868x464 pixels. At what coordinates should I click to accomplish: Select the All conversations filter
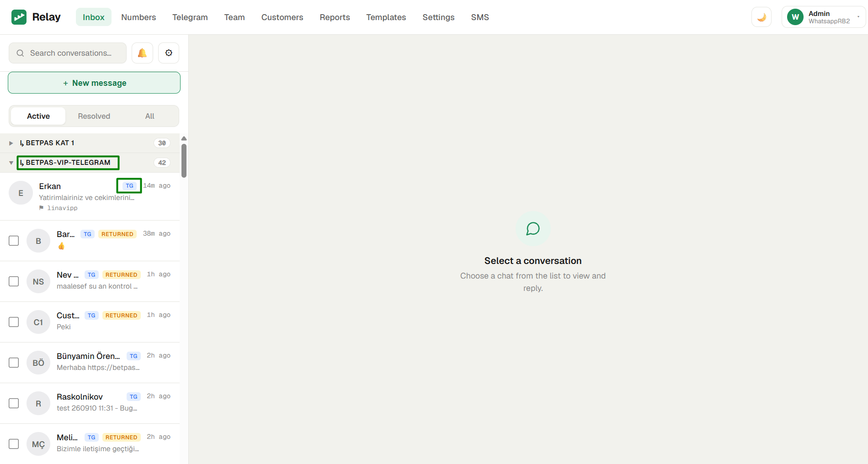[150, 116]
